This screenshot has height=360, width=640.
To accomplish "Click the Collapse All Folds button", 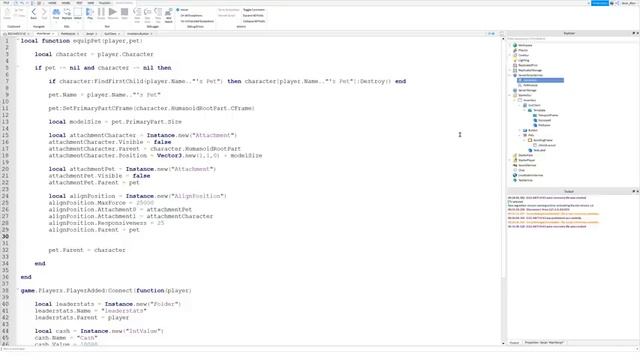I will pos(253,21).
